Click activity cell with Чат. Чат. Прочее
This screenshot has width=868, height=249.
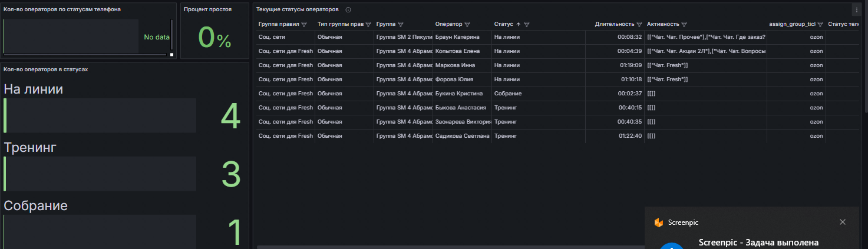coord(705,37)
